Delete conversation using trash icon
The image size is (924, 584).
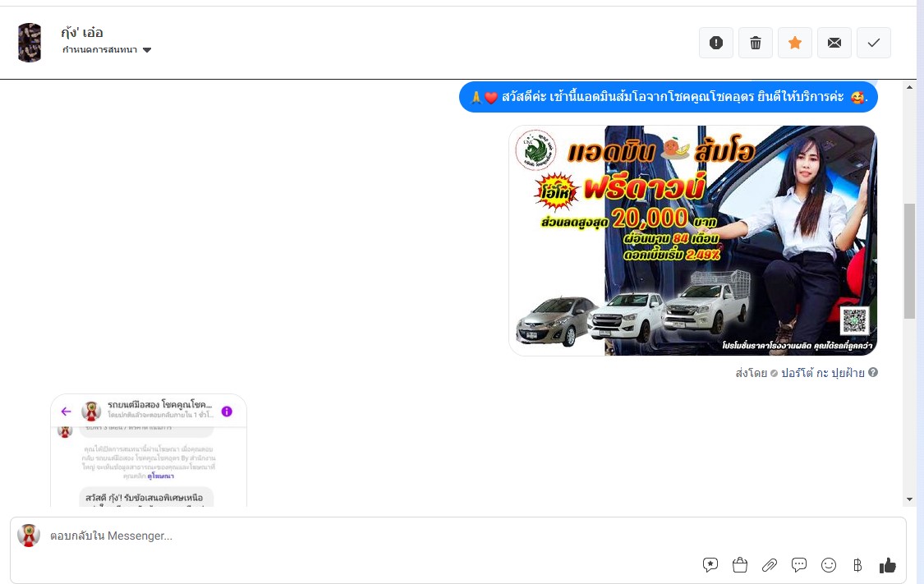click(x=756, y=43)
